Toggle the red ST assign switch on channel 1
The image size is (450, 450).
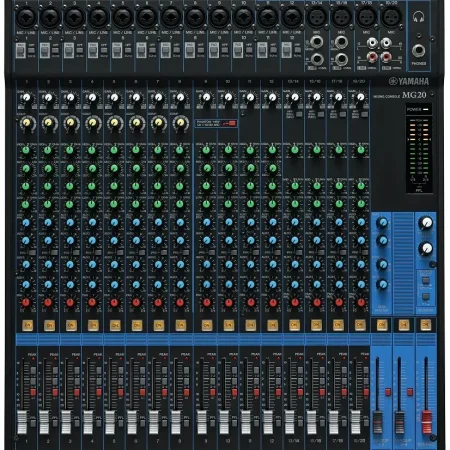[x=33, y=392]
